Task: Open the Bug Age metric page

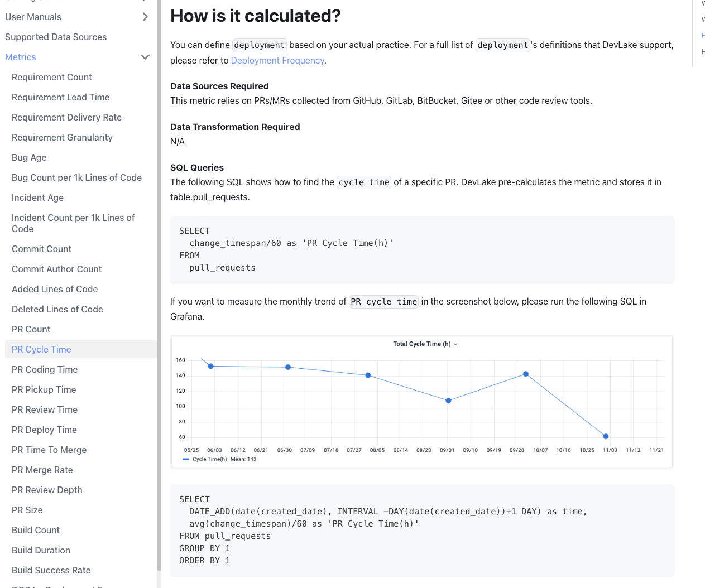Action: point(29,157)
